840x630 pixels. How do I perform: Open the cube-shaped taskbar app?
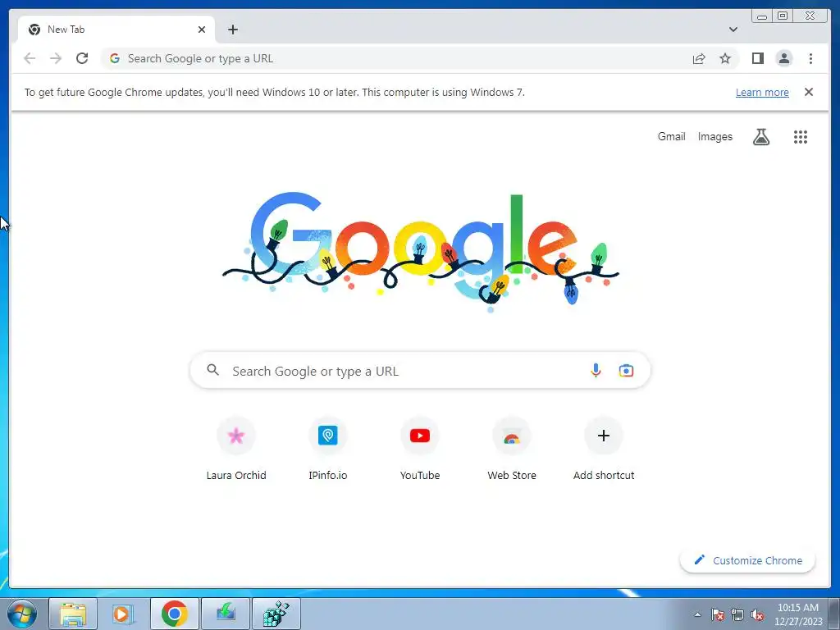276,614
